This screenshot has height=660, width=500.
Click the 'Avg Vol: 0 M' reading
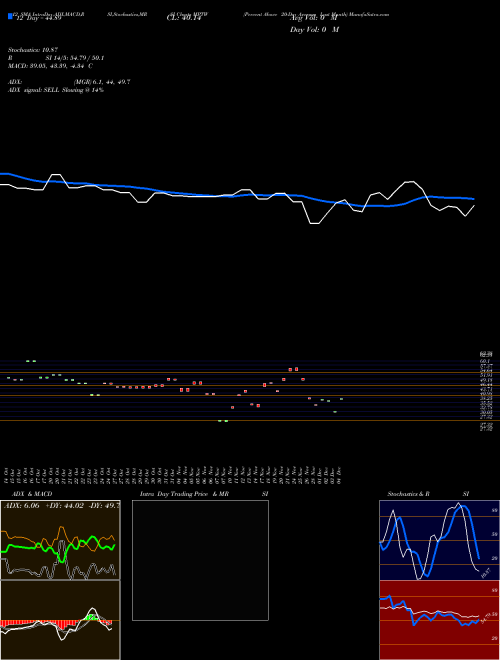[x=313, y=17]
